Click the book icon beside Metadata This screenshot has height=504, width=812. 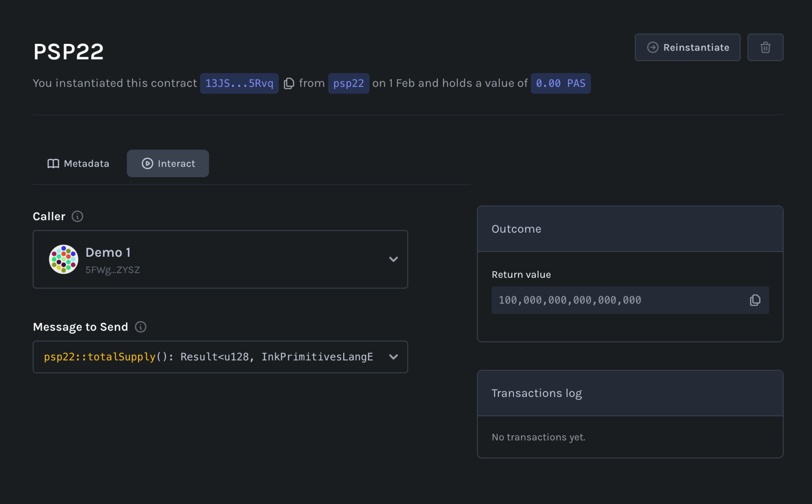[53, 164]
